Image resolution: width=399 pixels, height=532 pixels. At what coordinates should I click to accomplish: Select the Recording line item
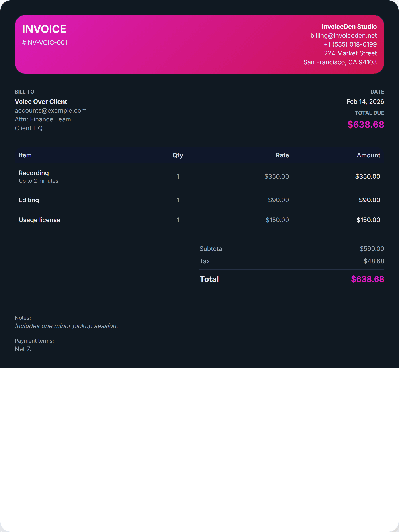34,173
